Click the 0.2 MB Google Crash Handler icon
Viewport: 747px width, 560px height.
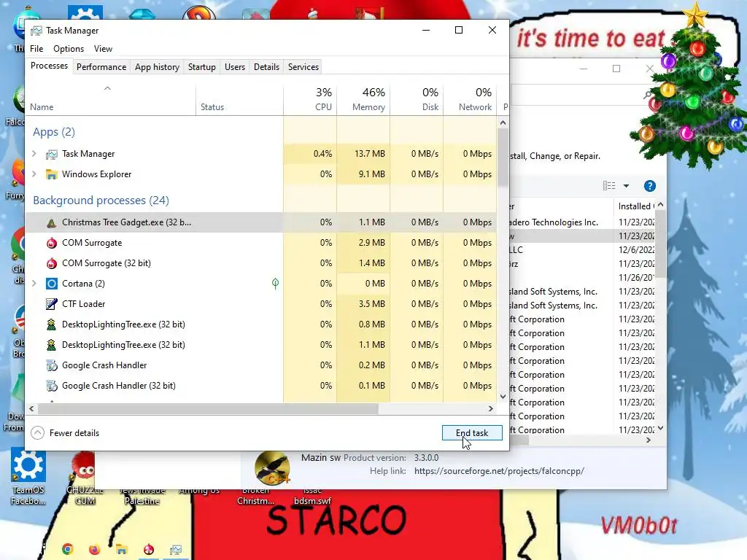(52, 365)
